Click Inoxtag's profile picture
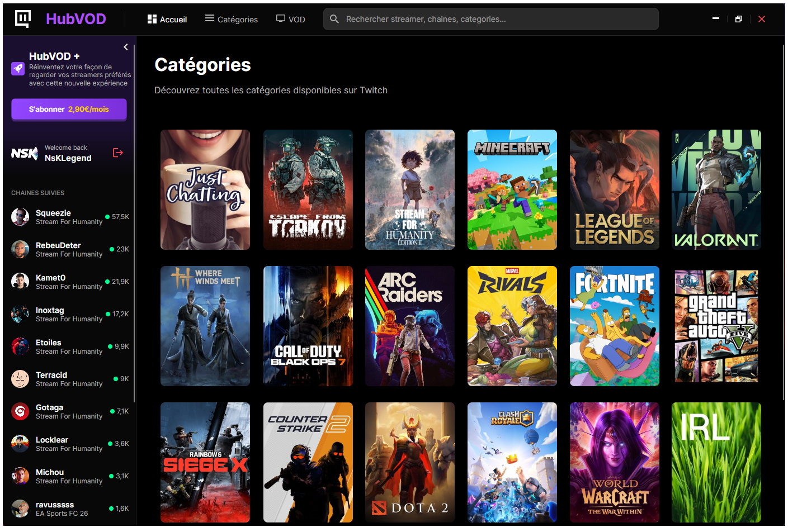Screen dimensions: 788x532 [x=20, y=314]
